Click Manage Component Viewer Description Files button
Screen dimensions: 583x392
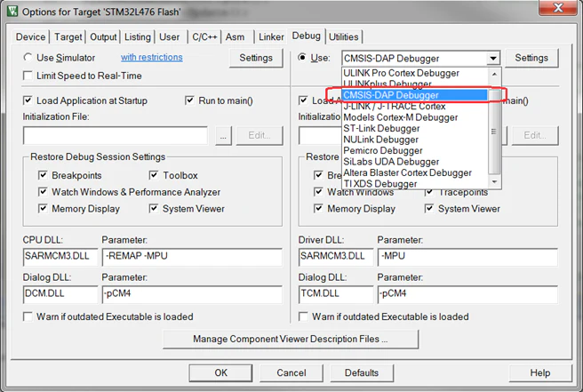(x=291, y=340)
